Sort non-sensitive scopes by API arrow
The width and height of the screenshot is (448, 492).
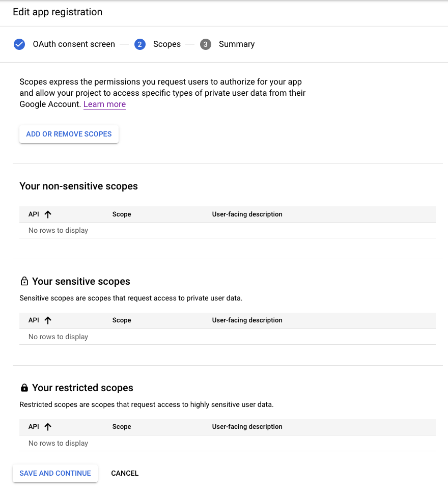[x=48, y=214]
